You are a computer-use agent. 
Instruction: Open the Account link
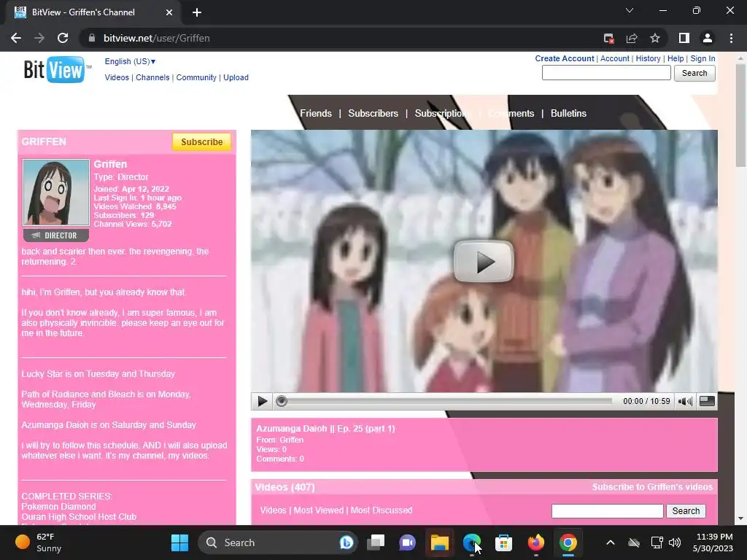[614, 58]
